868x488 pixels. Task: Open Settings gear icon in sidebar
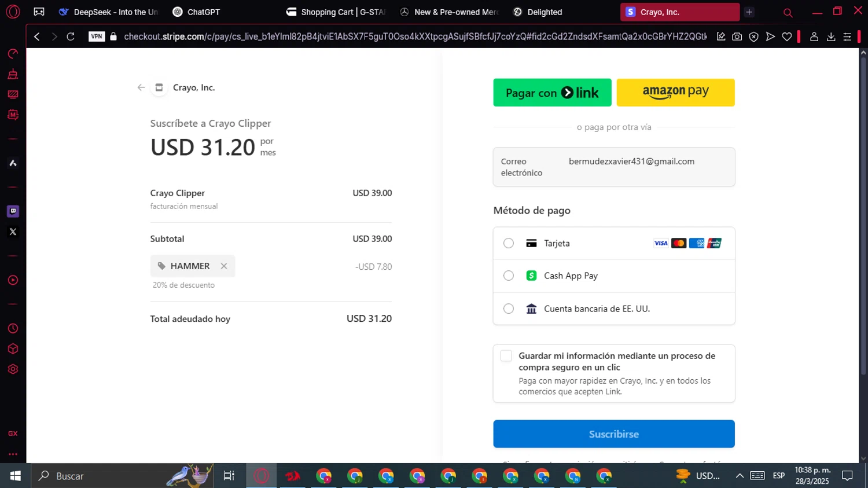click(13, 369)
